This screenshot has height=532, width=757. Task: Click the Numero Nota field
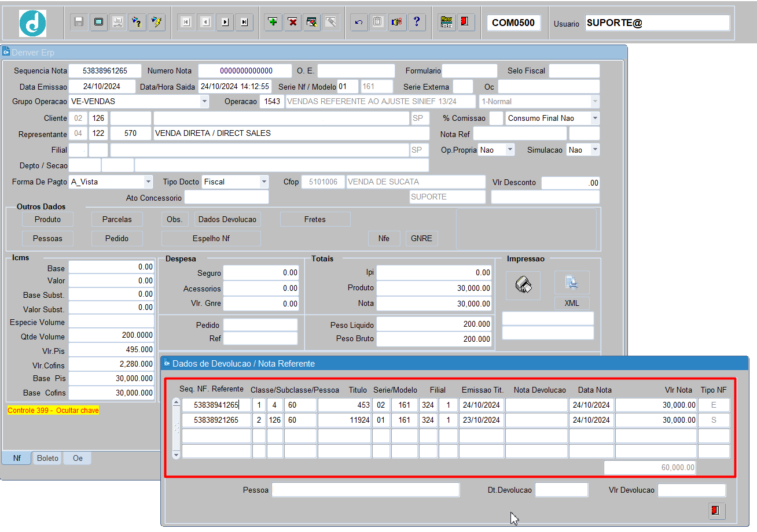tap(245, 71)
